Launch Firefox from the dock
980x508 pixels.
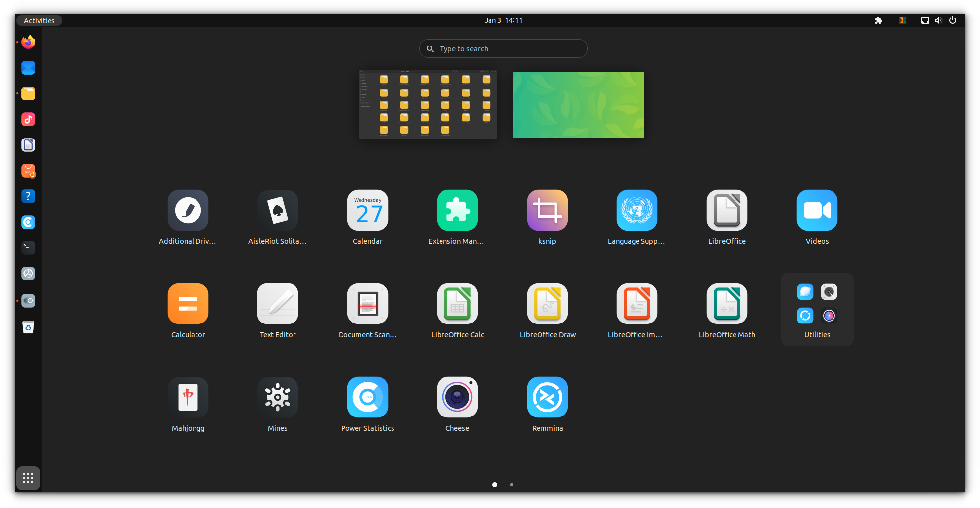point(28,42)
